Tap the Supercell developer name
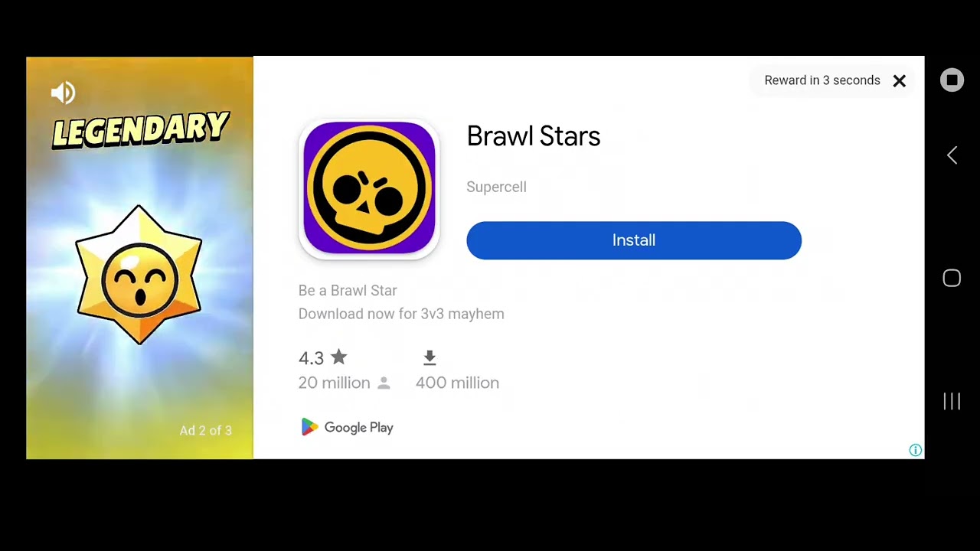 point(496,187)
